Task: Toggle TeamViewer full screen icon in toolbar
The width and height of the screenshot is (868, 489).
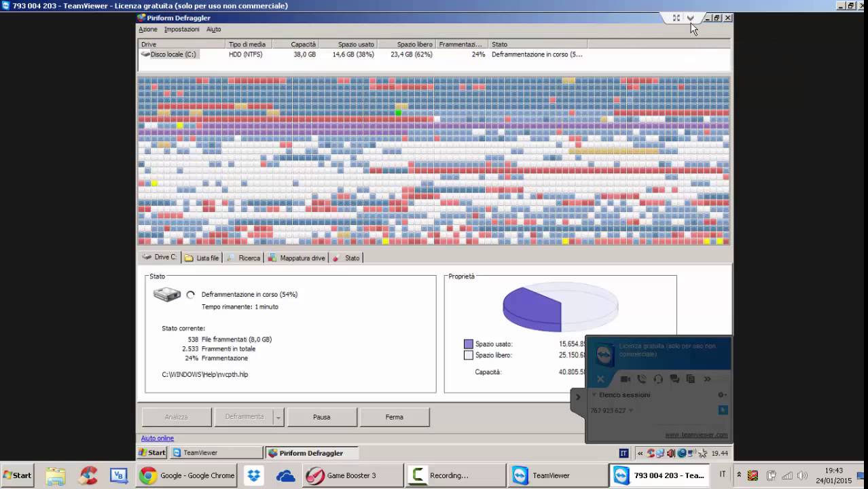Action: [676, 18]
